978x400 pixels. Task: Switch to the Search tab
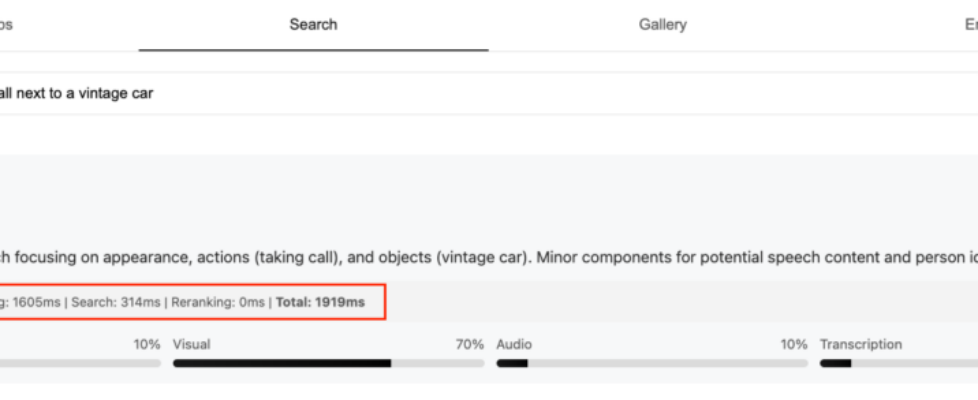(313, 25)
